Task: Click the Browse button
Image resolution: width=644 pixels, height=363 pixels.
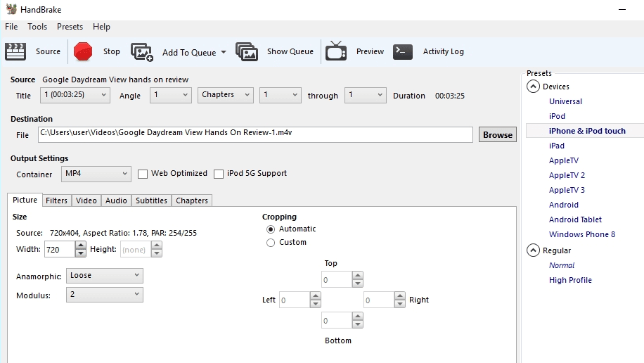Action: [x=498, y=135]
